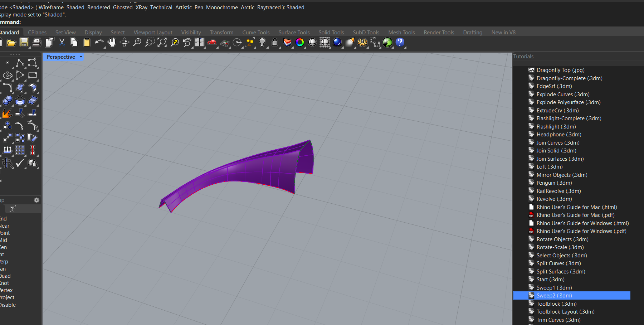
Task: Toggle the Quad object snap
Action: point(5,276)
